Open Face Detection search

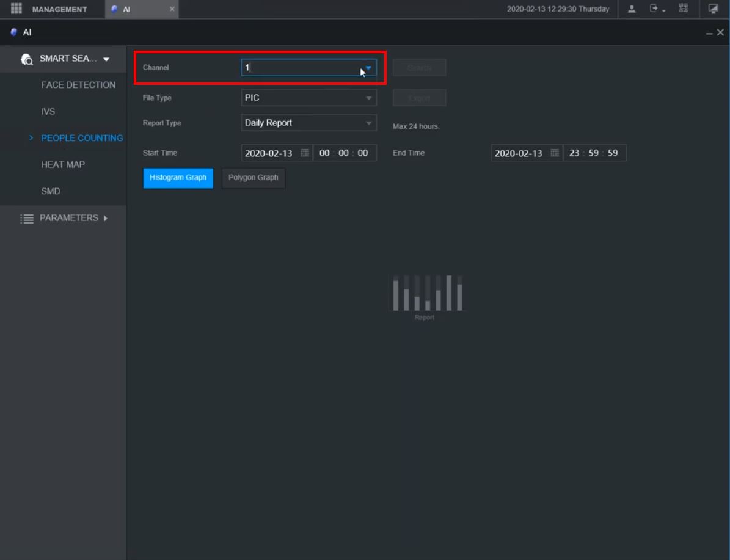click(x=78, y=85)
